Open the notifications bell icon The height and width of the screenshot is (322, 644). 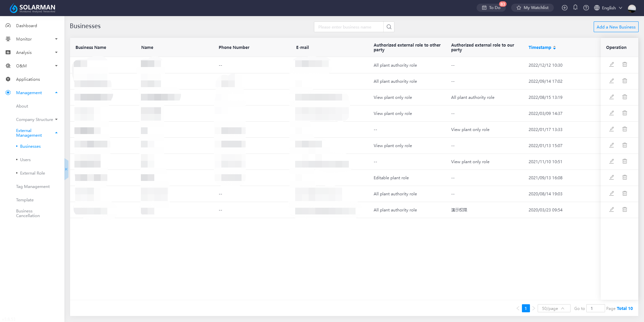tap(576, 7)
